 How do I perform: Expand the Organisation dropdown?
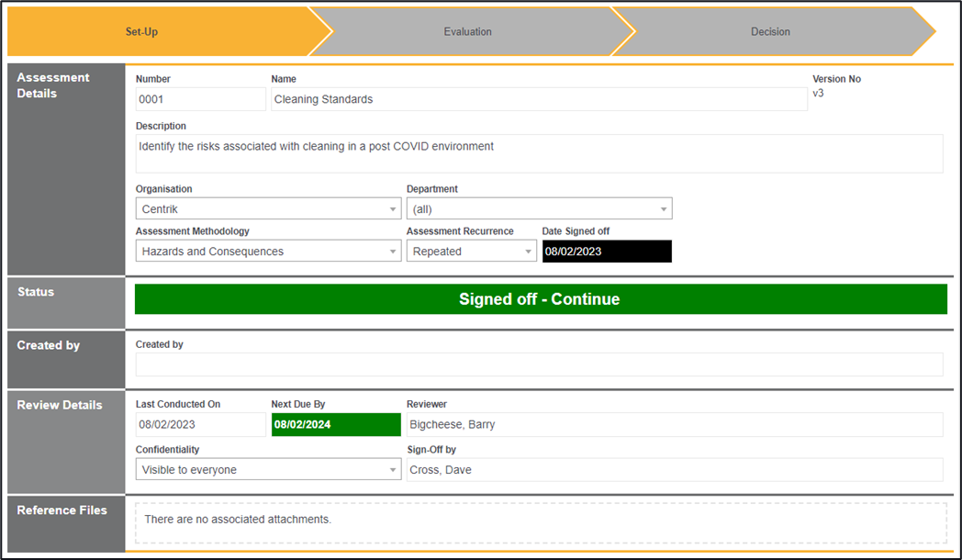[x=268, y=209]
